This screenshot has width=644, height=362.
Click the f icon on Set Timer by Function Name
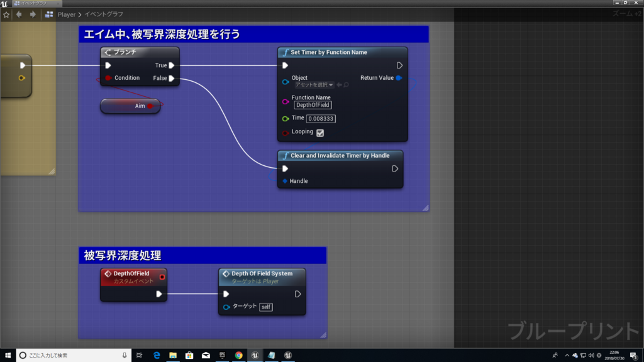285,52
